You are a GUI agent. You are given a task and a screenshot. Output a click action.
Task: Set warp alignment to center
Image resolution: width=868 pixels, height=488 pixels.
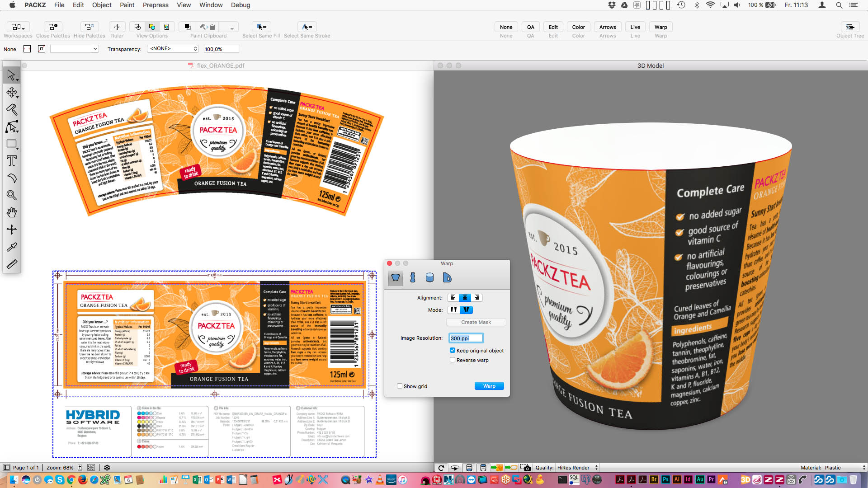[x=465, y=297]
